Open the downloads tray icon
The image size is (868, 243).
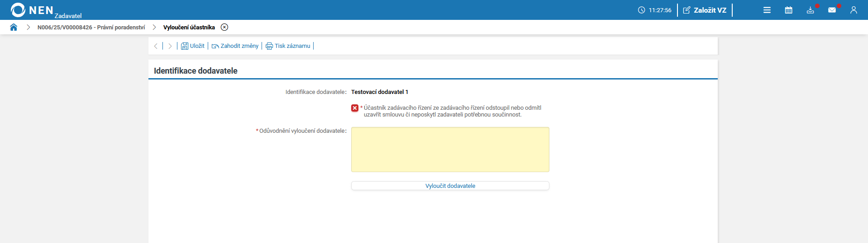coord(811,10)
